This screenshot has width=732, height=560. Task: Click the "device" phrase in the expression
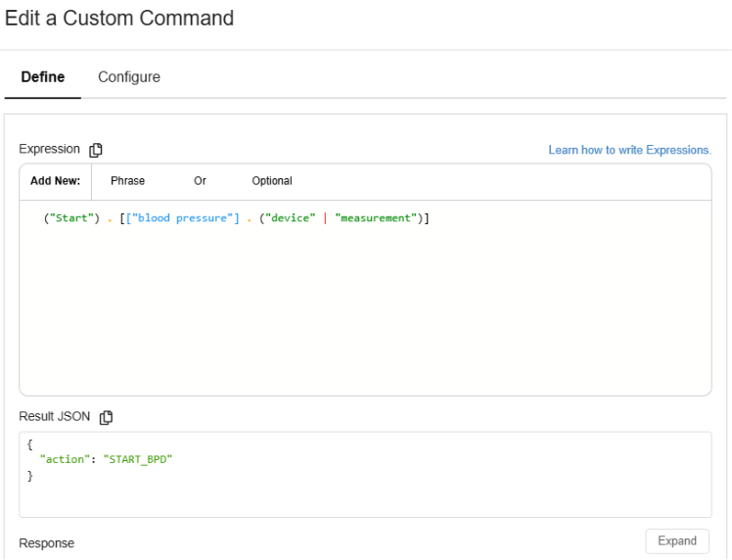click(291, 218)
